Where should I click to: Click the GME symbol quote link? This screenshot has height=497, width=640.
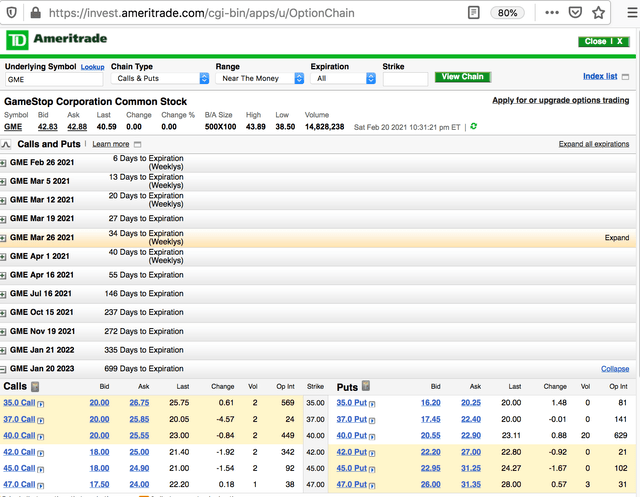(13, 127)
